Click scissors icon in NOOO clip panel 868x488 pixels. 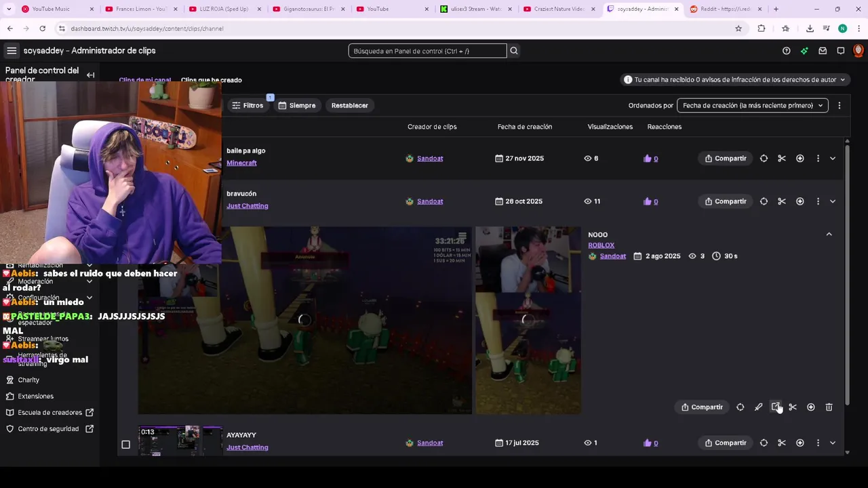pyautogui.click(x=793, y=407)
